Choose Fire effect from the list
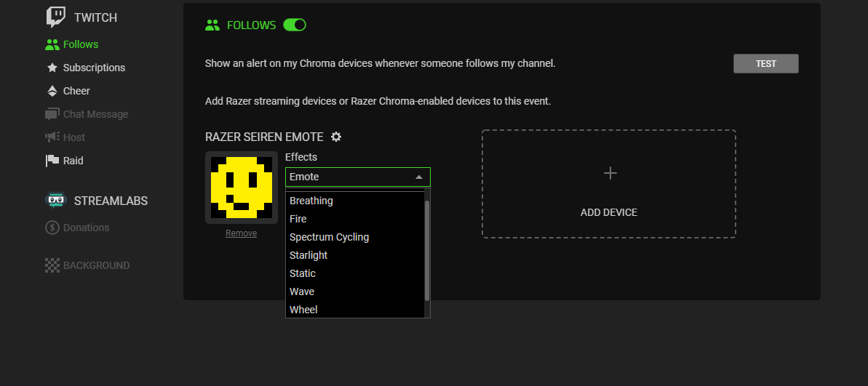 click(355, 219)
